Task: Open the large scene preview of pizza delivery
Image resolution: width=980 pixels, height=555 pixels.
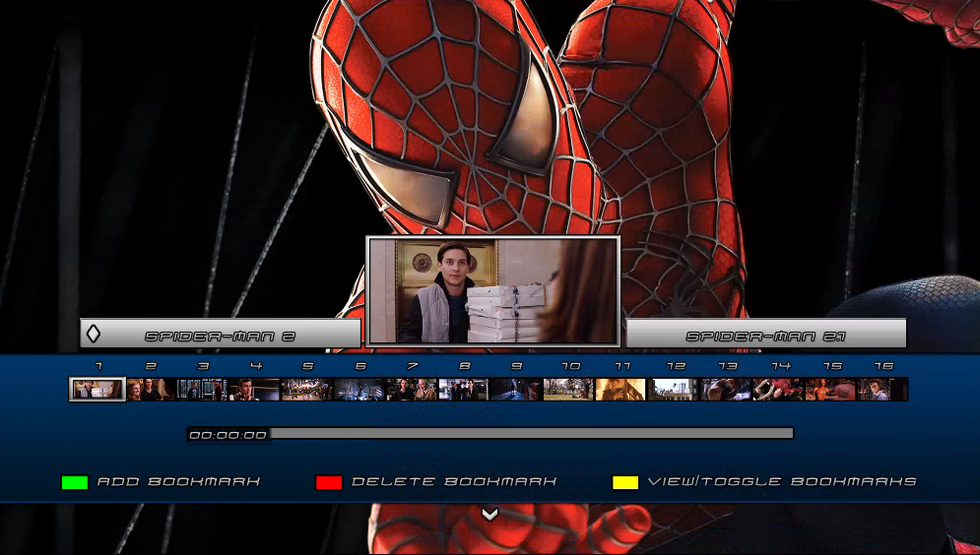Action: pos(493,291)
